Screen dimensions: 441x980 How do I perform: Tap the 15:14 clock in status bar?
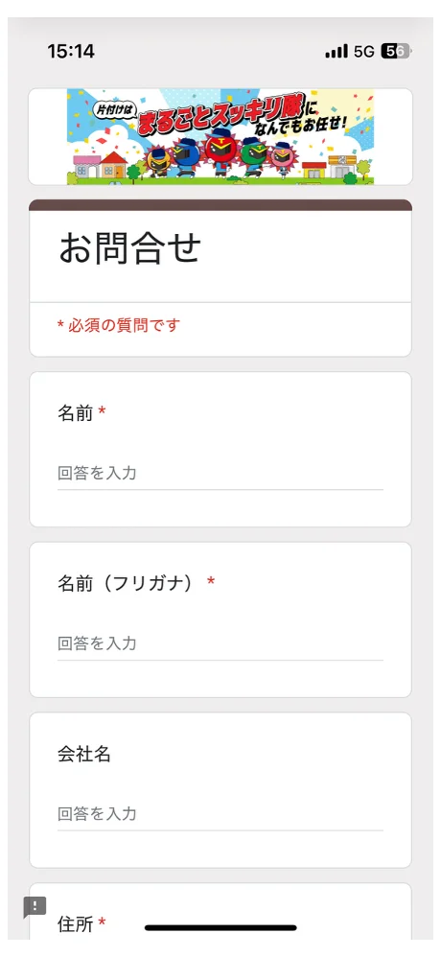coord(71,52)
